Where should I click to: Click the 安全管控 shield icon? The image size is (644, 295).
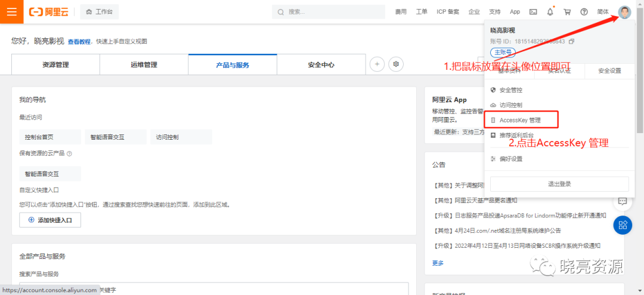click(x=493, y=90)
